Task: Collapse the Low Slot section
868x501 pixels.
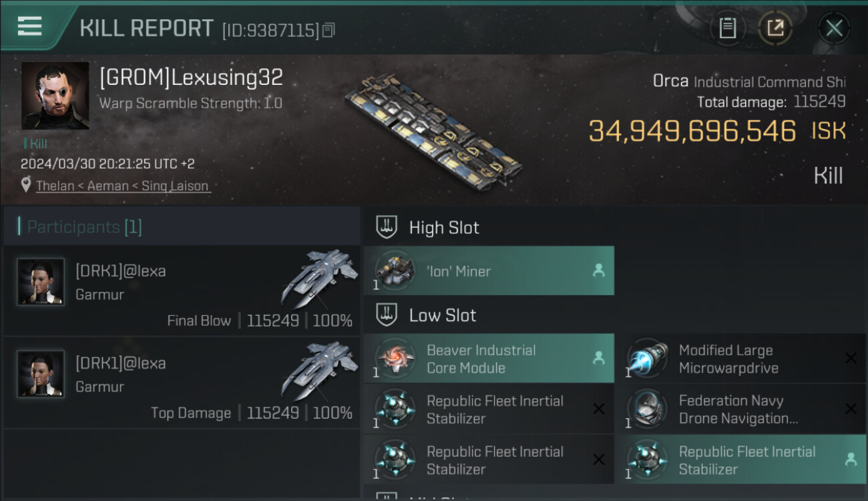Action: tap(387, 315)
